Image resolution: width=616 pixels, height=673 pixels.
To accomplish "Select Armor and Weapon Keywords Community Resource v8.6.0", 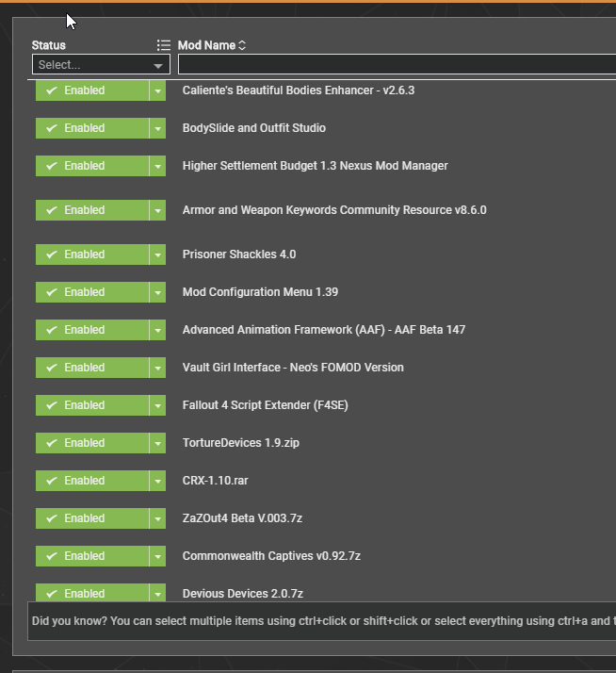I will (x=334, y=210).
